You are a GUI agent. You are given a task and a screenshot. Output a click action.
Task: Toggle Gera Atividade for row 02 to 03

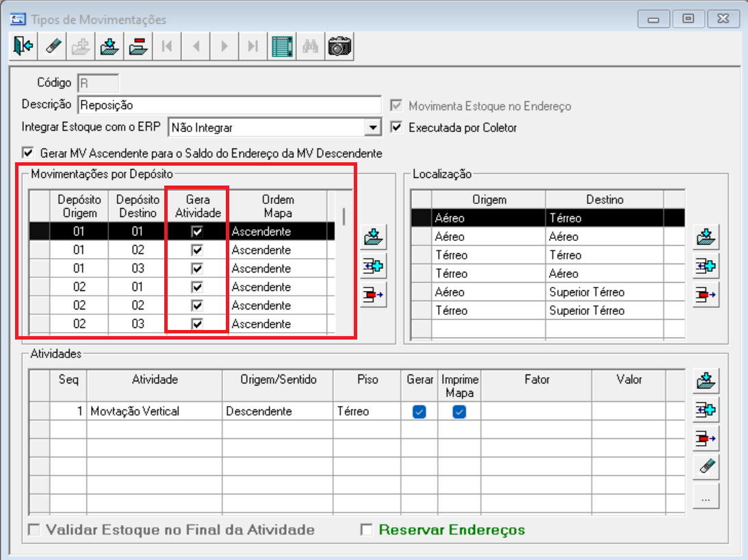[196, 324]
